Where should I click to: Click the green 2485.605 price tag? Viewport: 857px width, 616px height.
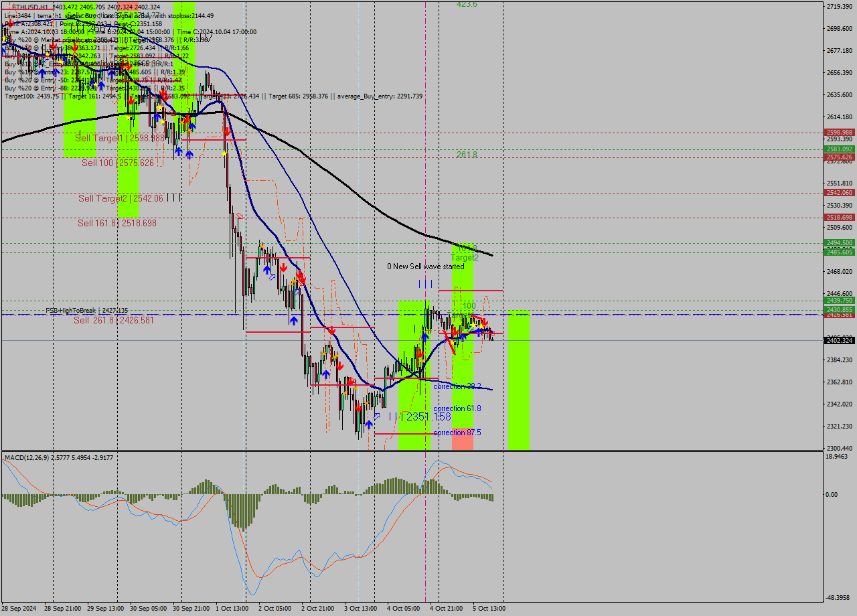840,252
